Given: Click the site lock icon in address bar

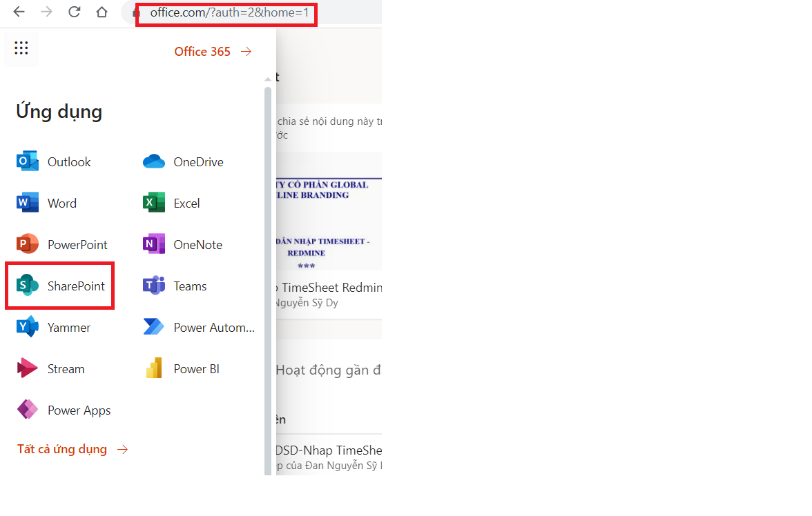Looking at the screenshot, I should [x=136, y=13].
